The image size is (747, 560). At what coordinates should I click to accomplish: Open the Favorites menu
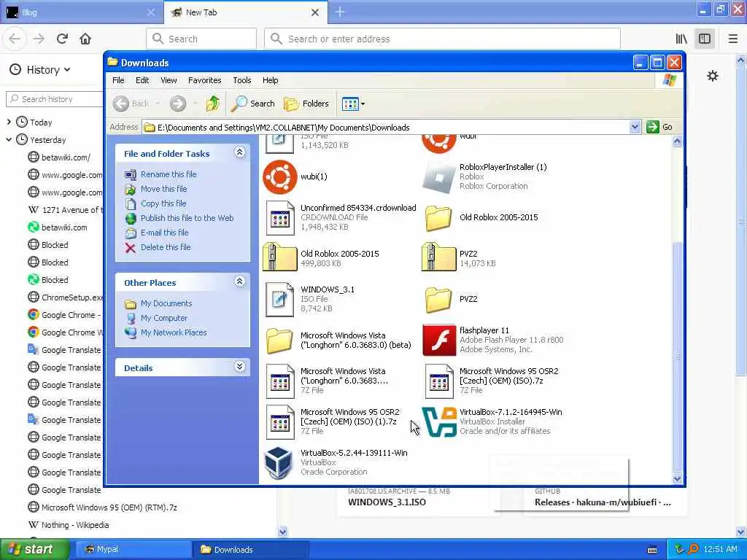(x=204, y=80)
